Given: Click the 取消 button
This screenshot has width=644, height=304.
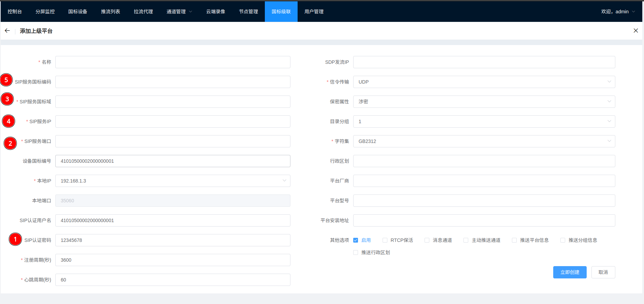Looking at the screenshot, I should [x=603, y=272].
